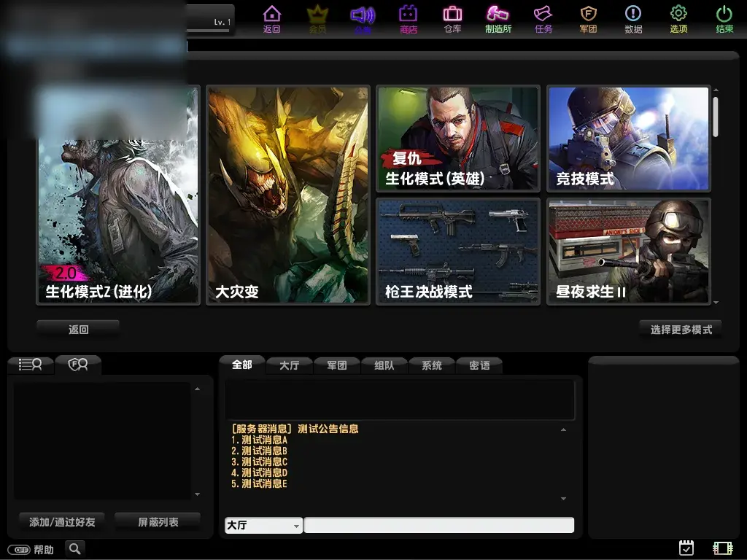The height and width of the screenshot is (560, 747).
Task: Click the 会员 crown icon
Action: click(x=317, y=20)
